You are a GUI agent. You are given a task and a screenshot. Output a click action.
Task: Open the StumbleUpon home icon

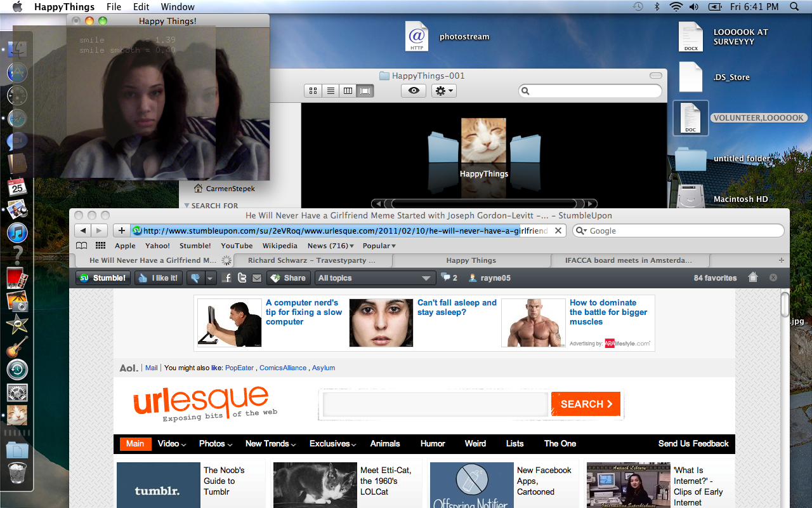(x=753, y=277)
